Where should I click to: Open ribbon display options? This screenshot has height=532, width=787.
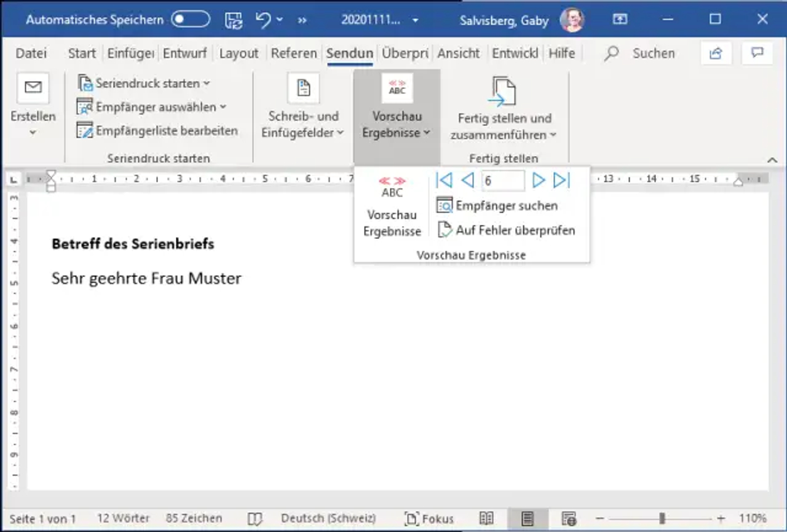[620, 20]
